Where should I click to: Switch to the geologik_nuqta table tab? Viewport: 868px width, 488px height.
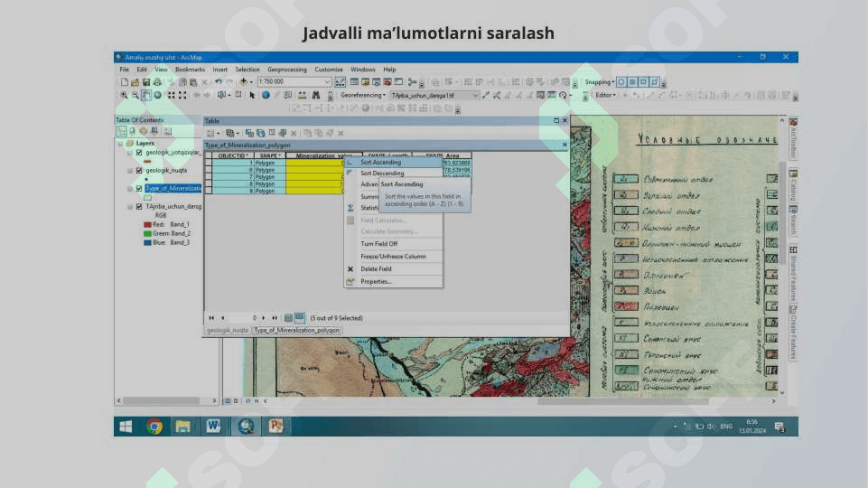tap(227, 330)
